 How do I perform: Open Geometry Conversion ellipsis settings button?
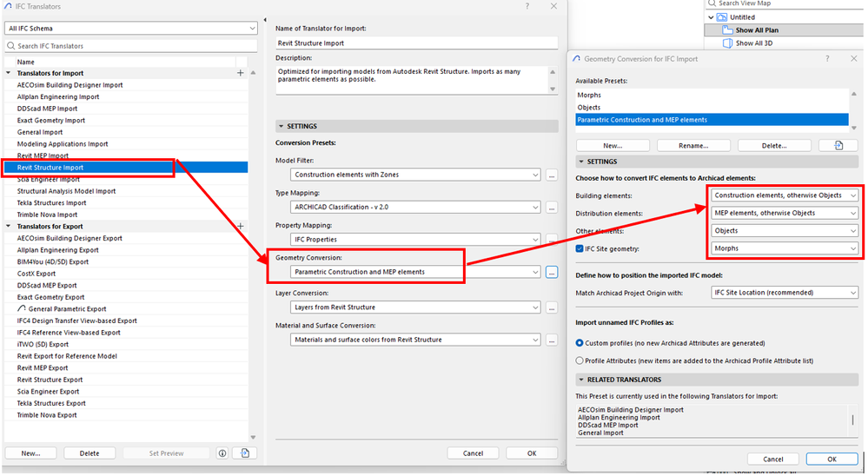pos(552,273)
